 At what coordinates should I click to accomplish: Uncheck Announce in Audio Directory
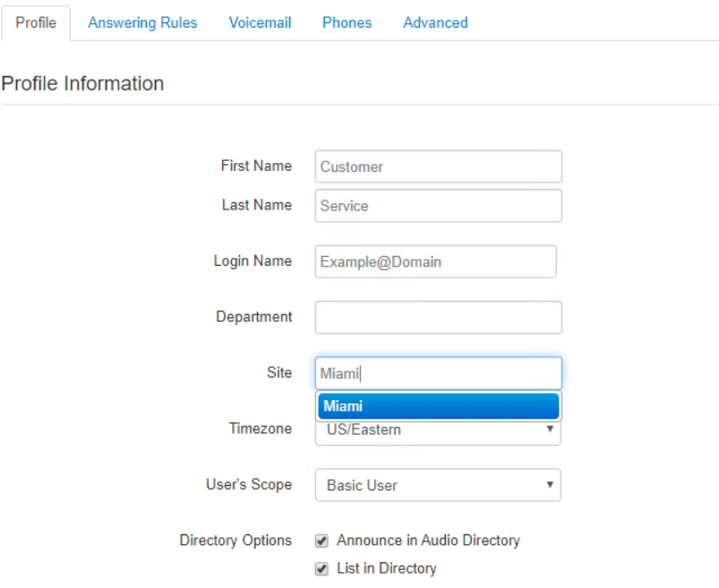coord(322,541)
